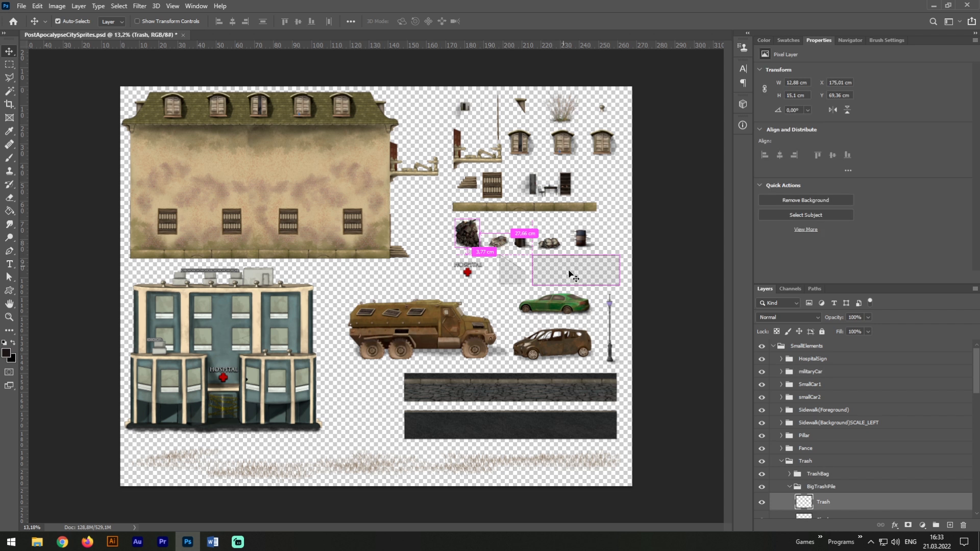The image size is (980, 551).
Task: Collapse the Transform section
Action: click(759, 69)
